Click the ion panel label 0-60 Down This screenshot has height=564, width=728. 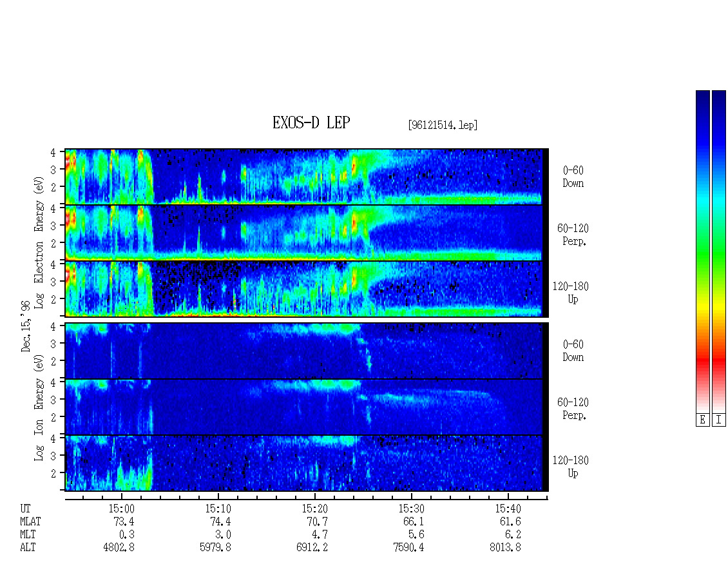click(573, 351)
